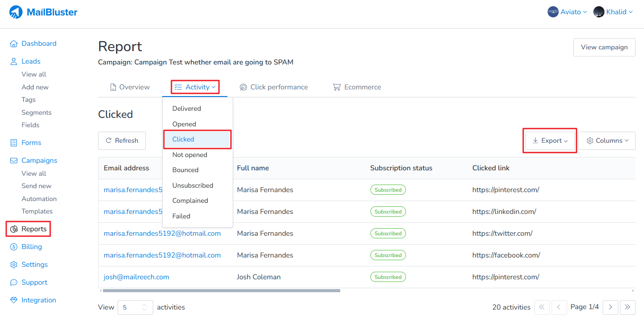644x326 pixels.
Task: Expand the Export dropdown
Action: click(550, 141)
